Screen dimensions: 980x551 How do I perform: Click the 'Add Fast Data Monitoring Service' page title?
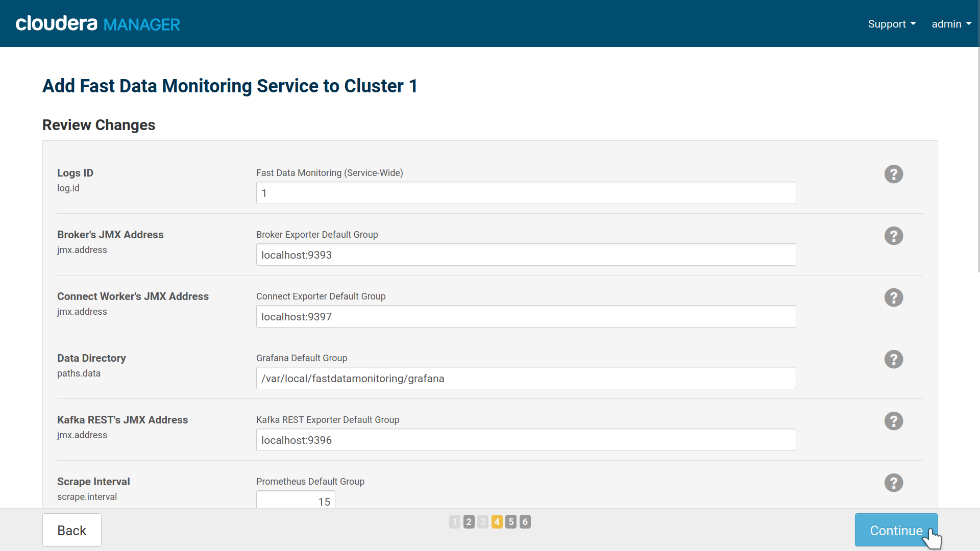[x=230, y=86]
